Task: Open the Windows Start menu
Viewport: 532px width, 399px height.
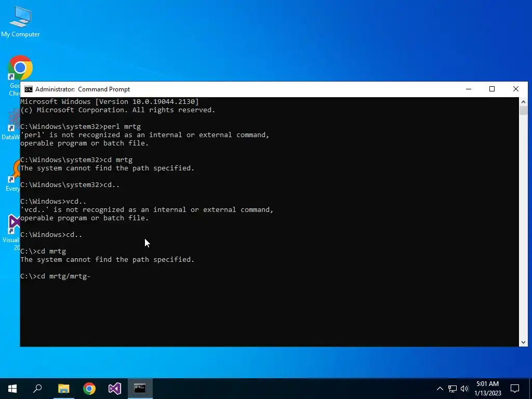Action: (x=12, y=389)
